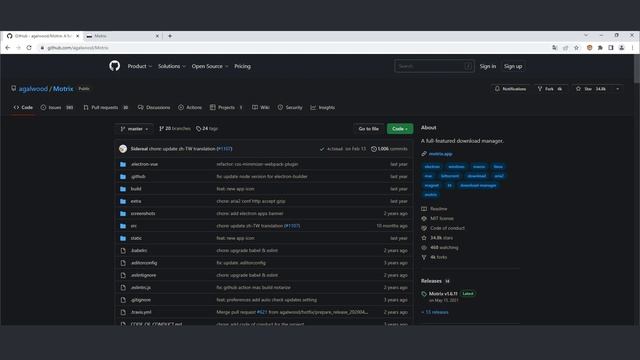Open the motrix.app website link

tap(440, 154)
